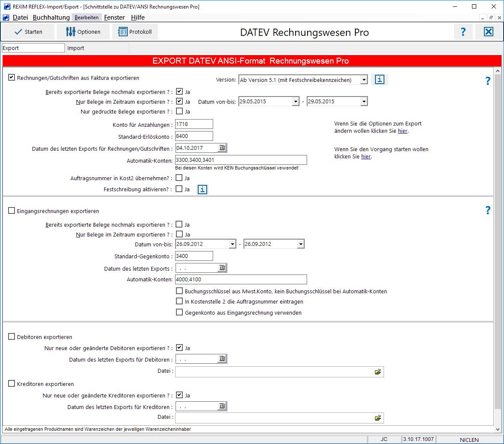
Task: Check Gegenkonto aus Eingangsrechnung verwenden
Action: click(x=179, y=312)
